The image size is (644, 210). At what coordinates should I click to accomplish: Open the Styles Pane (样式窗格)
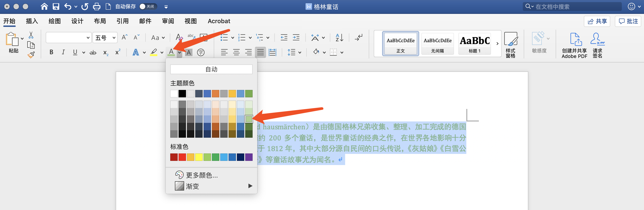[510, 45]
